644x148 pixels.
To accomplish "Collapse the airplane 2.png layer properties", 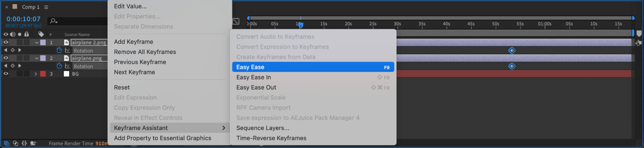I will point(36,42).
